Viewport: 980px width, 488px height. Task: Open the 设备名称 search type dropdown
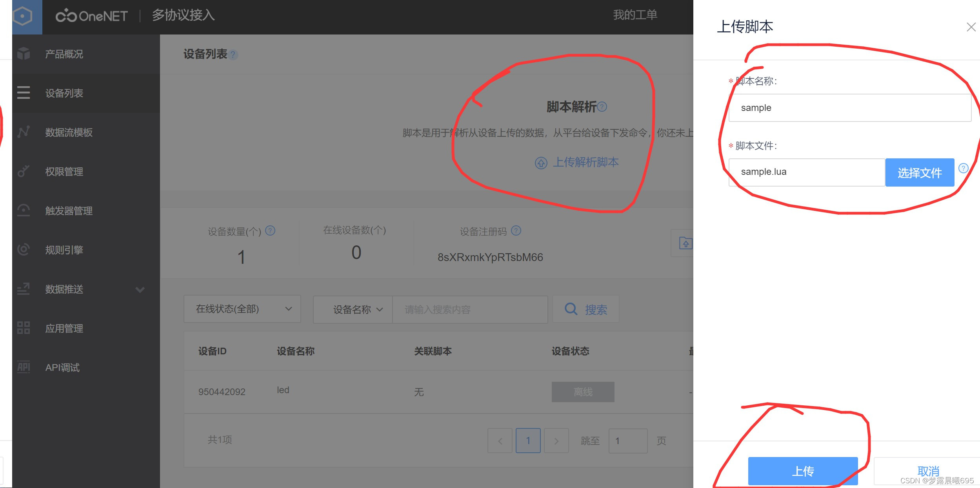353,310
